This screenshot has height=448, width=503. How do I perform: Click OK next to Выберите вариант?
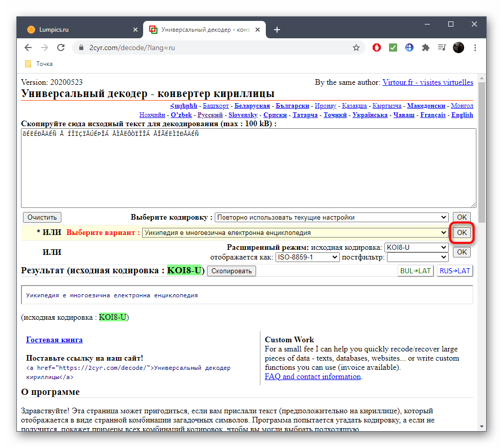(462, 233)
